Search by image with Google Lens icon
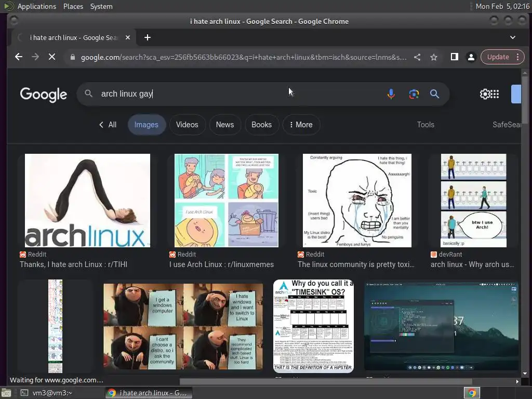532x399 pixels. 414,94
